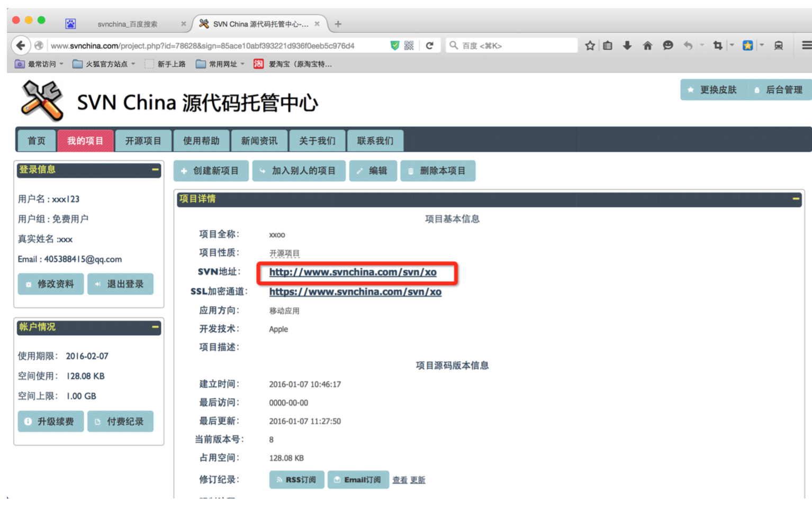Image resolution: width=812 pixels, height=512 pixels.
Task: Collapse the 帐户情况 panel
Action: point(155,327)
